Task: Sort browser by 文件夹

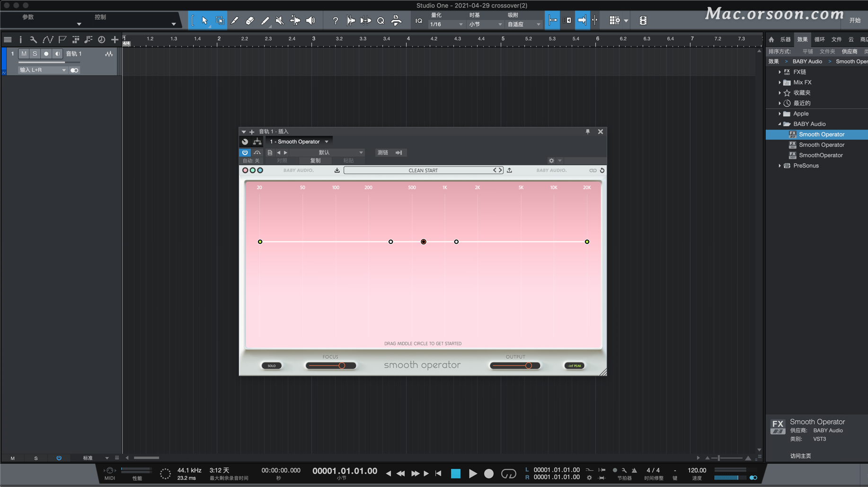Action: tap(827, 52)
